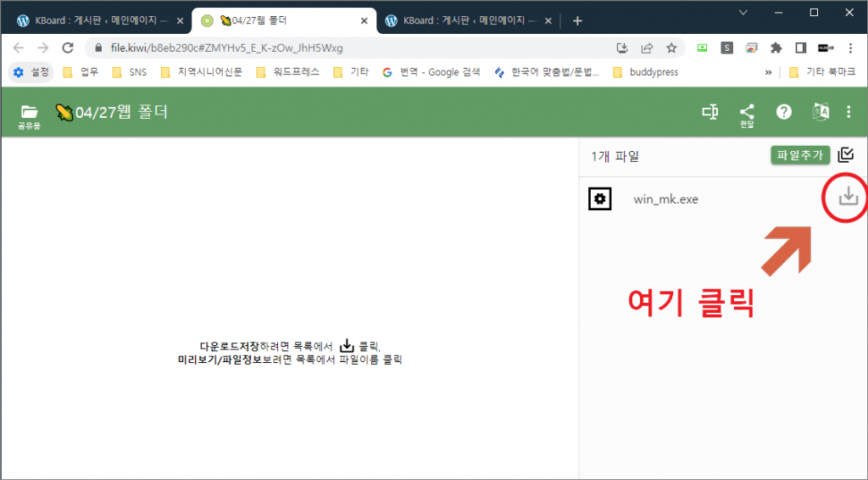The width and height of the screenshot is (868, 480).
Task: View site security lock icon
Action: [98, 48]
